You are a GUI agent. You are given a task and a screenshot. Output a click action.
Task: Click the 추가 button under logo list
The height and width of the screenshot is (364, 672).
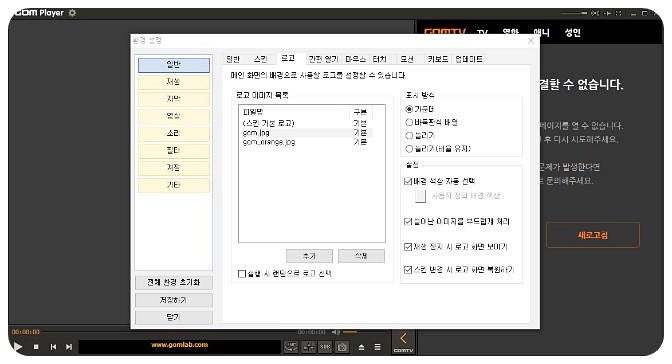coord(309,256)
